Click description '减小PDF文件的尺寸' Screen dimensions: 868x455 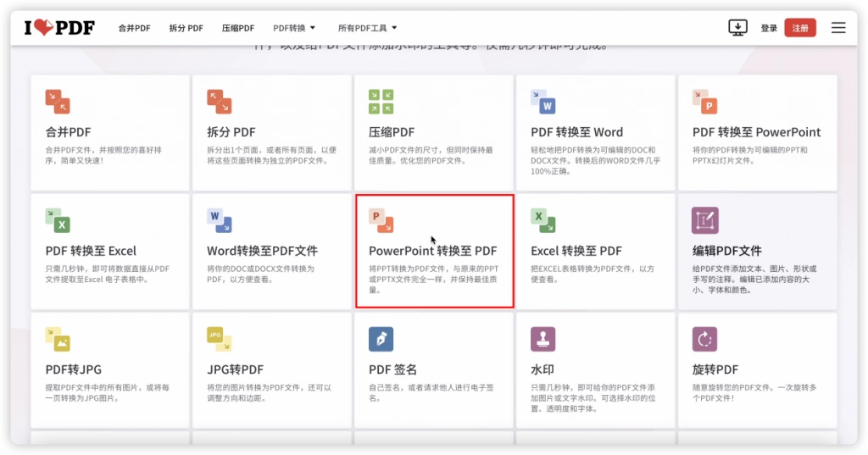(431, 155)
